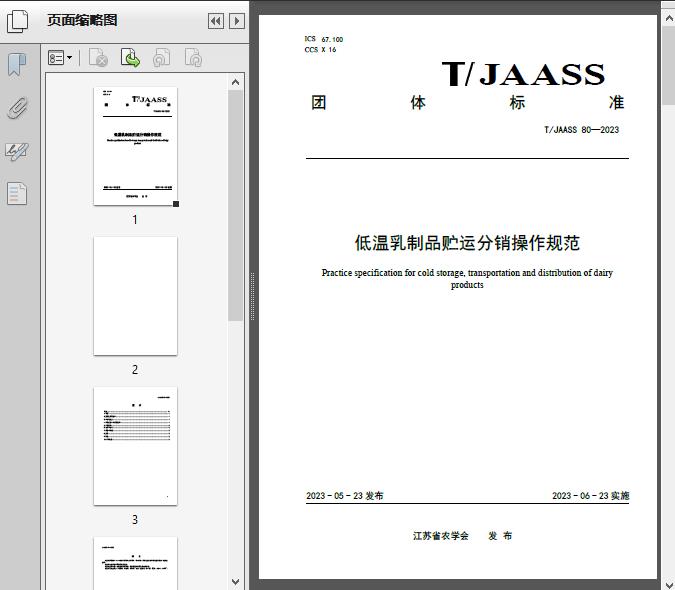675x590 pixels.
Task: Open the Attachments paperclip panel
Action: (17, 108)
